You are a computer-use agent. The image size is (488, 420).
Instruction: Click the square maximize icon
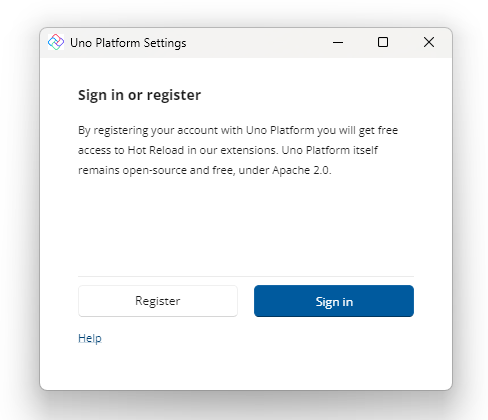pyautogui.click(x=383, y=42)
